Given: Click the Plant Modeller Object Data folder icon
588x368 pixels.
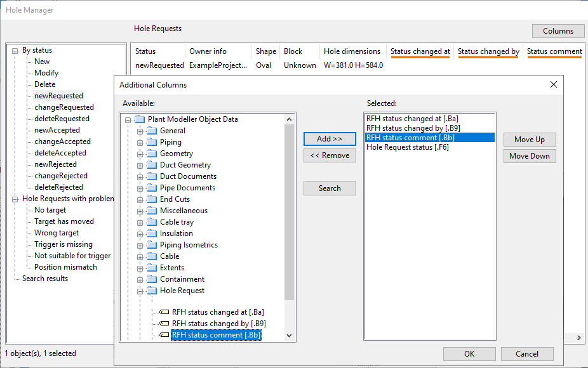Looking at the screenshot, I should pos(139,119).
